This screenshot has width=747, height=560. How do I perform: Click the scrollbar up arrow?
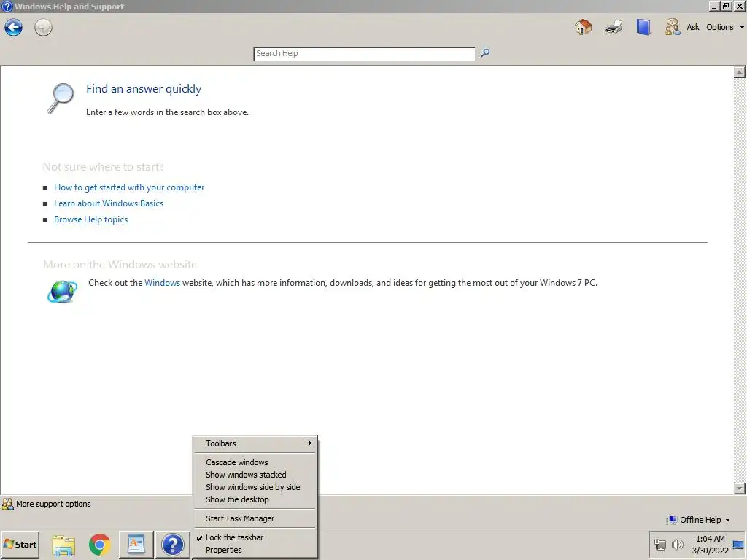pyautogui.click(x=740, y=72)
